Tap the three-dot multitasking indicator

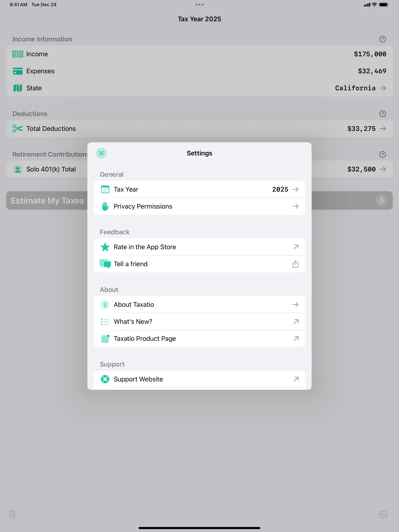[199, 5]
